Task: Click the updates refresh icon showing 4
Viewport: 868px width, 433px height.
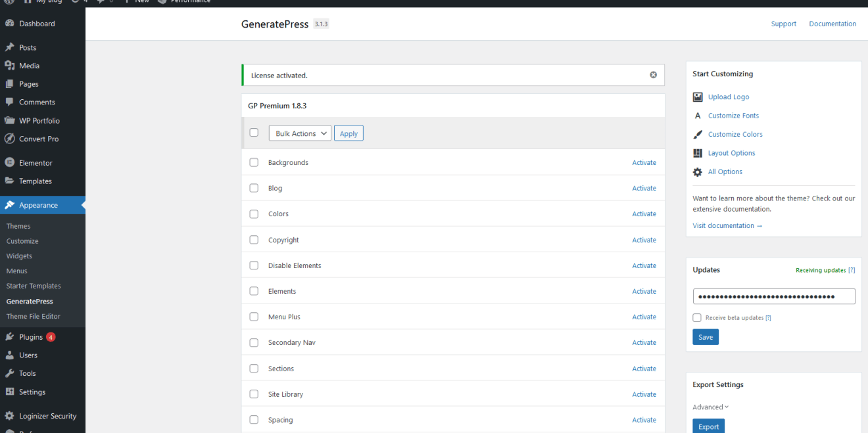Action: tap(76, 2)
